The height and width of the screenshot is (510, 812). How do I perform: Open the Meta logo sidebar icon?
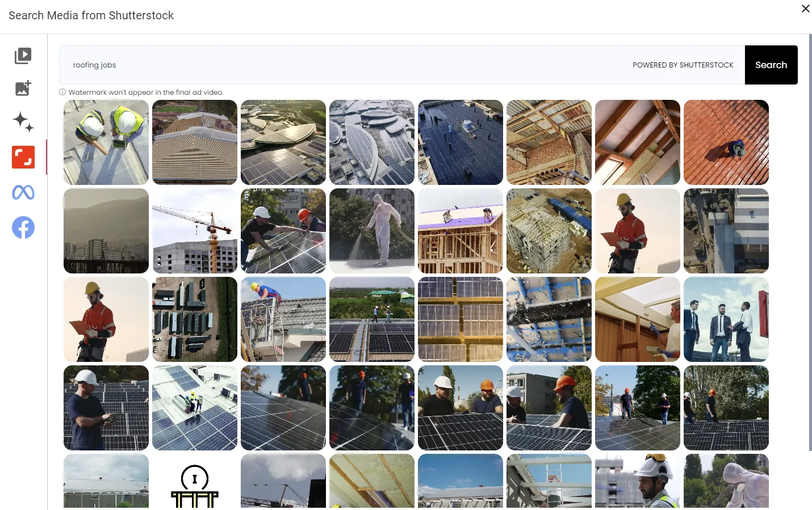(23, 192)
